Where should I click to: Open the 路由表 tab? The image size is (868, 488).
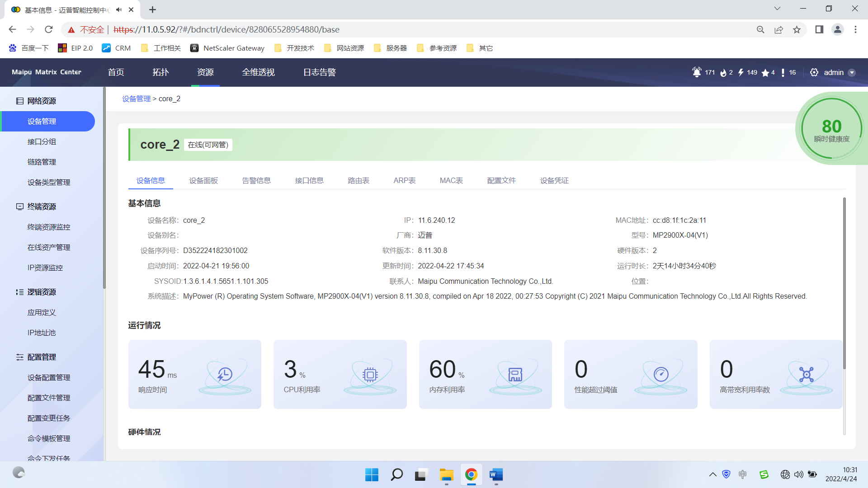tap(359, 180)
